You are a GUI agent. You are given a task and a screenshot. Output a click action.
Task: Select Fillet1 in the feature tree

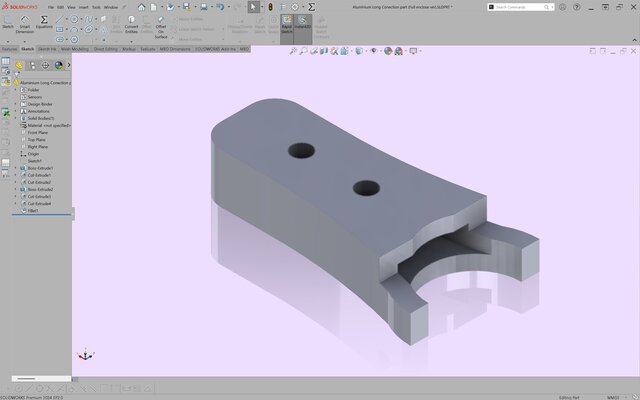pyautogui.click(x=34, y=211)
